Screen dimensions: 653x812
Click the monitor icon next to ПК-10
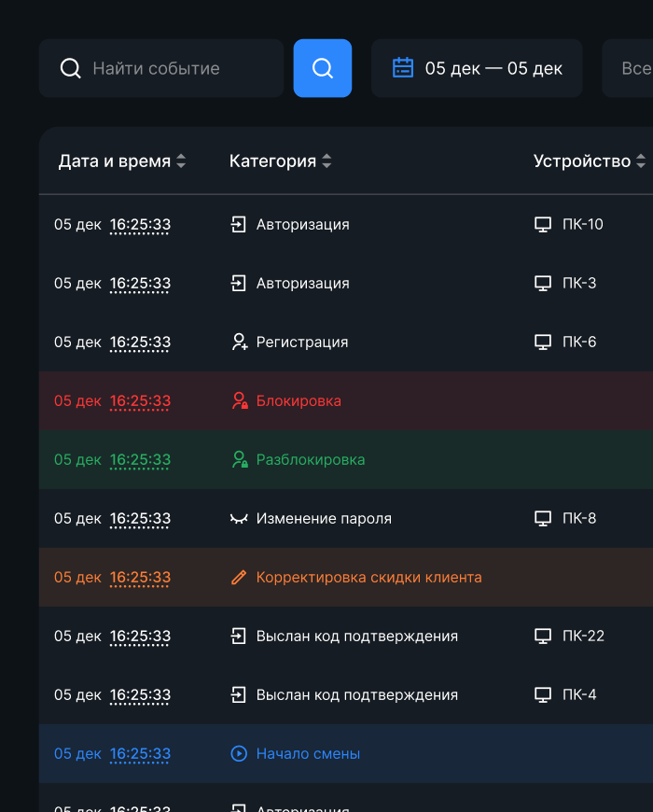click(543, 225)
